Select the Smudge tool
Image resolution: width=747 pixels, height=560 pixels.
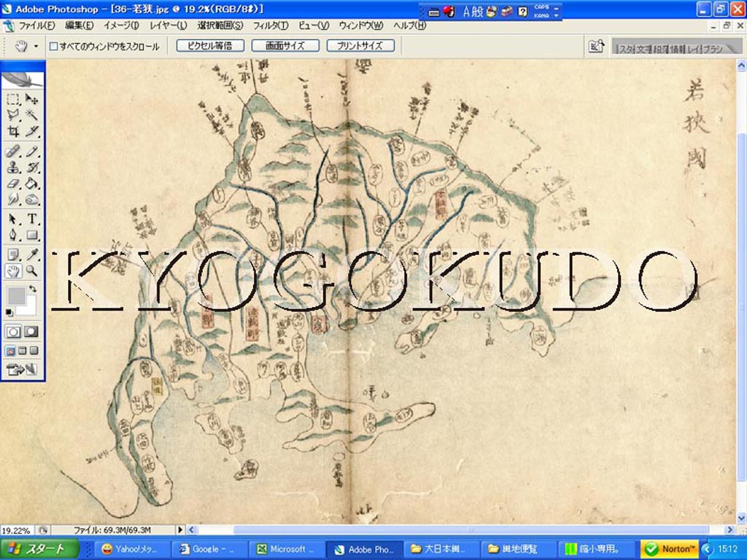point(13,199)
